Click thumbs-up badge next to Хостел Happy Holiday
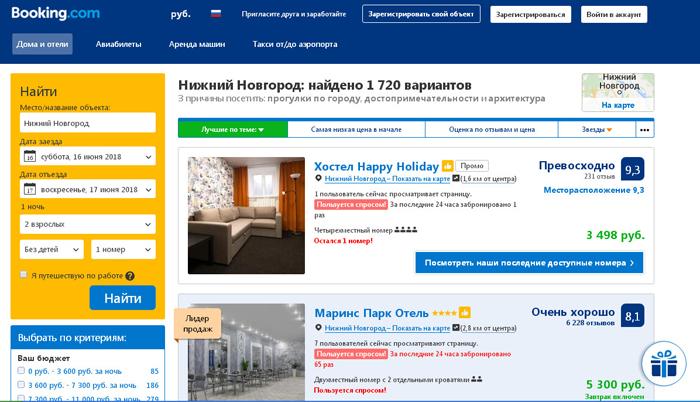This screenshot has height=402, width=700. [448, 166]
